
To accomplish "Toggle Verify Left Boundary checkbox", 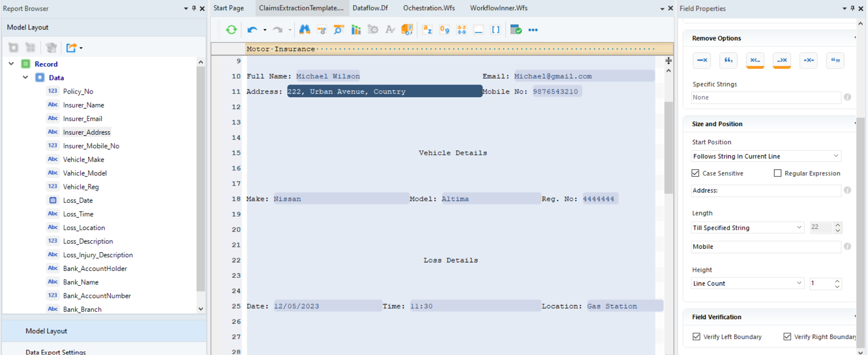I will tap(696, 336).
